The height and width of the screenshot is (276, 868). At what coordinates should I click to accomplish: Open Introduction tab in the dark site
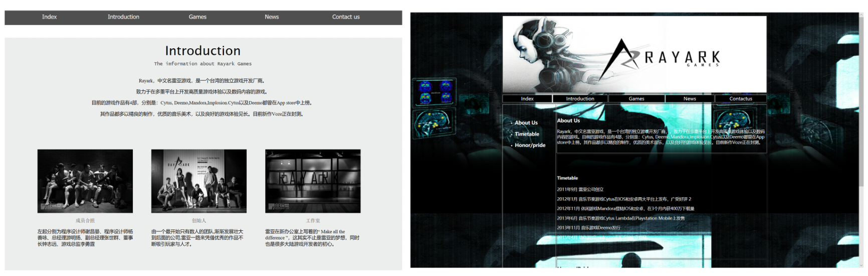point(580,99)
